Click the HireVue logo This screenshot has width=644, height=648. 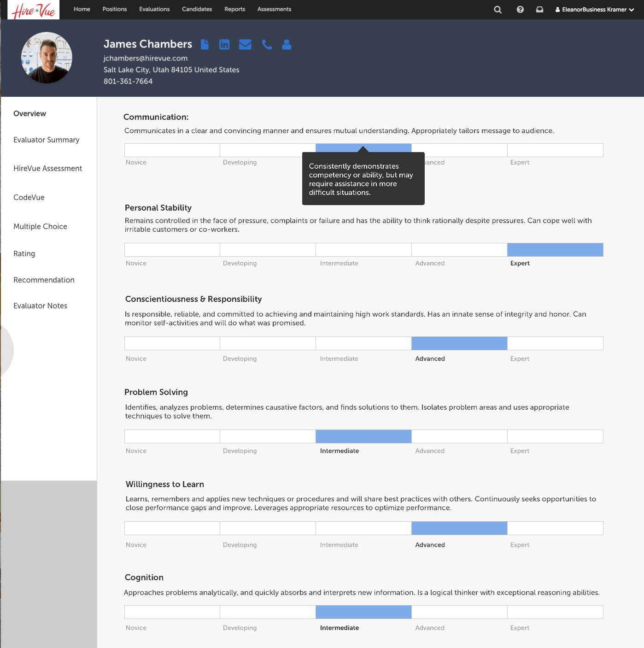pyautogui.click(x=33, y=9)
